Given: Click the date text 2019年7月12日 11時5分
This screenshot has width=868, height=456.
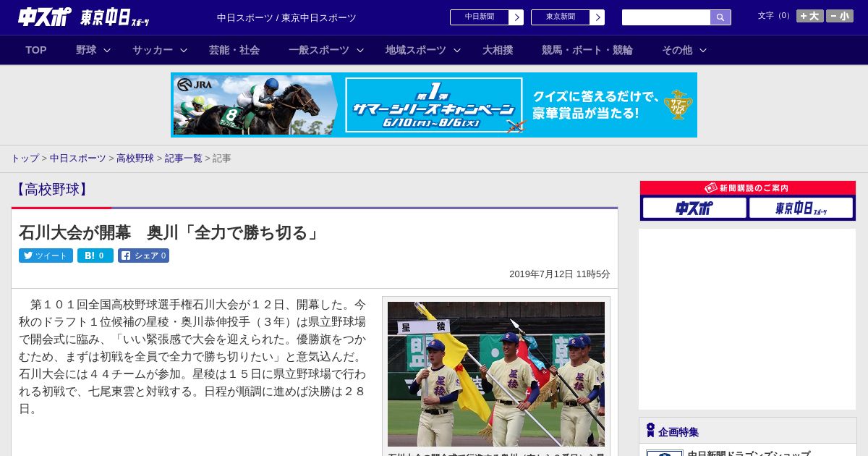Looking at the screenshot, I should 560,274.
